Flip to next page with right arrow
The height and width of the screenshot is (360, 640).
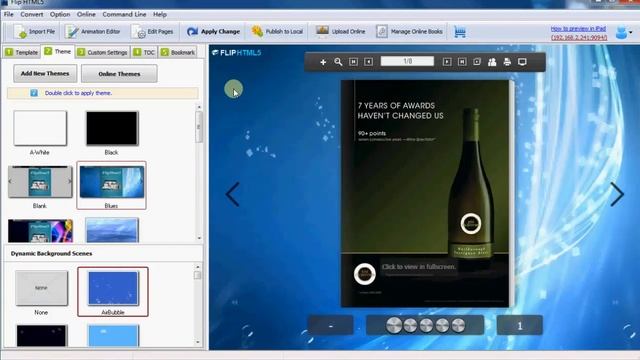tap(617, 194)
